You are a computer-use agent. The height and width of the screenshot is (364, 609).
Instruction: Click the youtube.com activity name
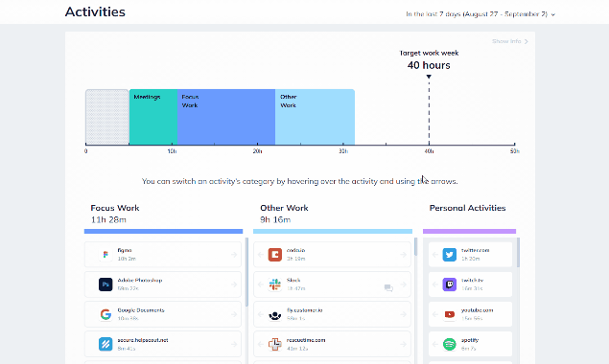coord(477,310)
